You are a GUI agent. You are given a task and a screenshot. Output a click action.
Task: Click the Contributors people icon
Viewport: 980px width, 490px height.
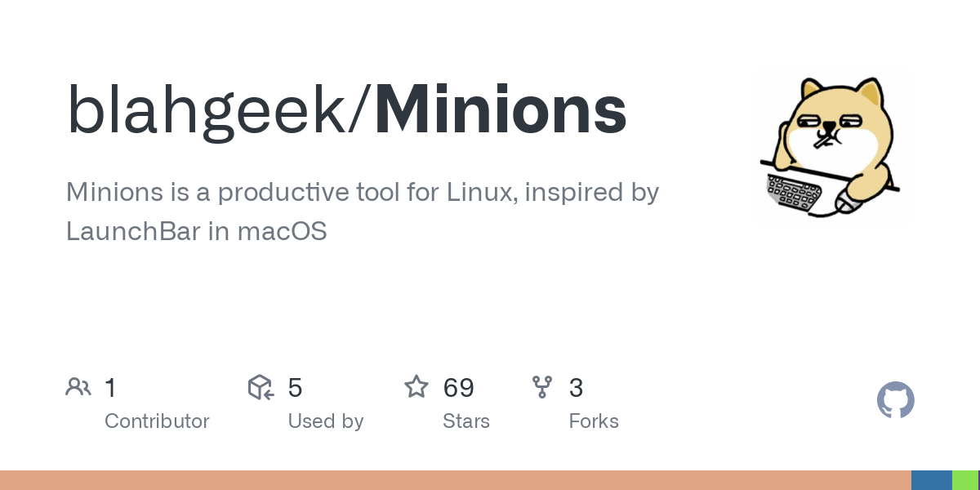[x=78, y=387]
